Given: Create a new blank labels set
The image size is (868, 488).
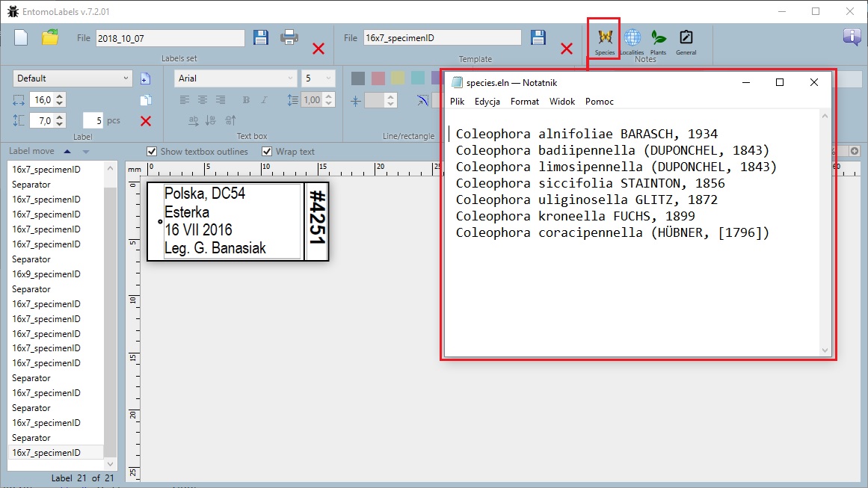Looking at the screenshot, I should pyautogui.click(x=21, y=37).
